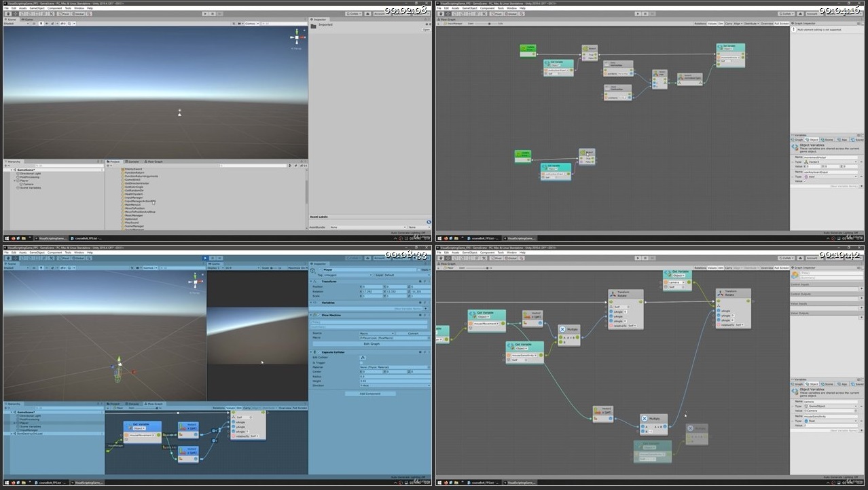The image size is (868, 490).
Task: Toggle Dim in bottom-right Flow Graph toolbar
Action: pos(722,268)
